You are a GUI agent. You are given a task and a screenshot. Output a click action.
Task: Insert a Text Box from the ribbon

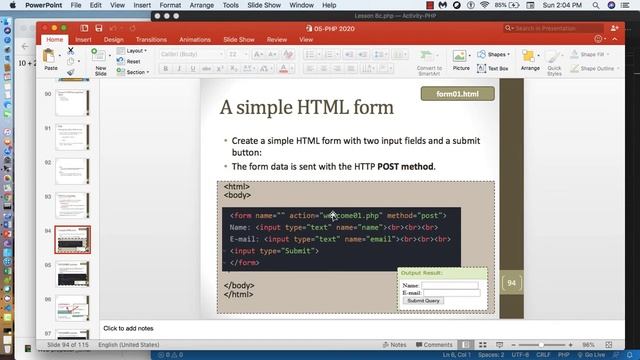tap(493, 69)
